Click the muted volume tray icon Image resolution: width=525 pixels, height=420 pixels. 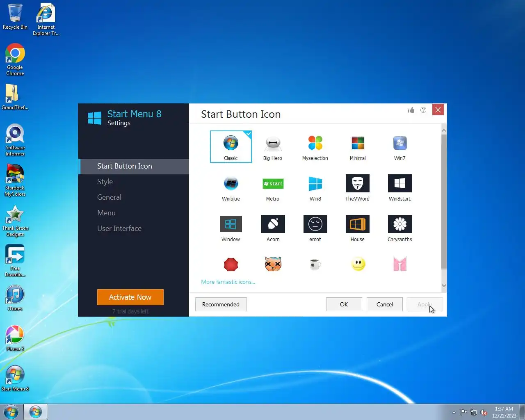(x=484, y=412)
